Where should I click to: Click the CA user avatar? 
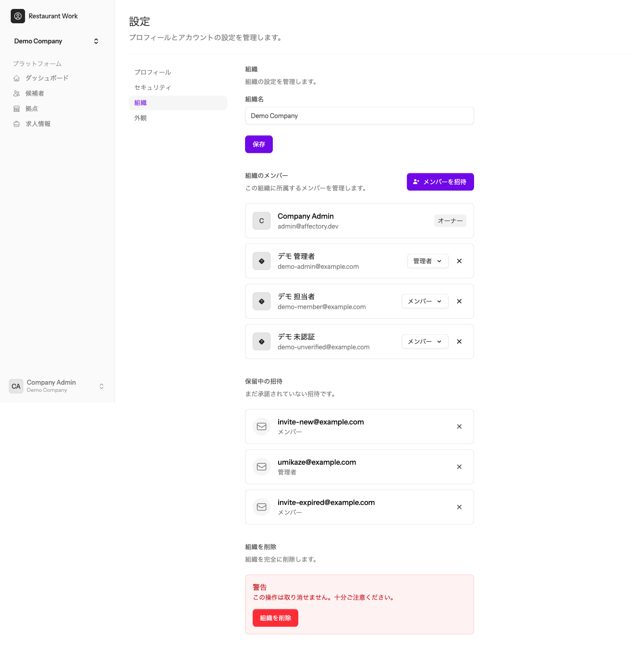tap(16, 386)
